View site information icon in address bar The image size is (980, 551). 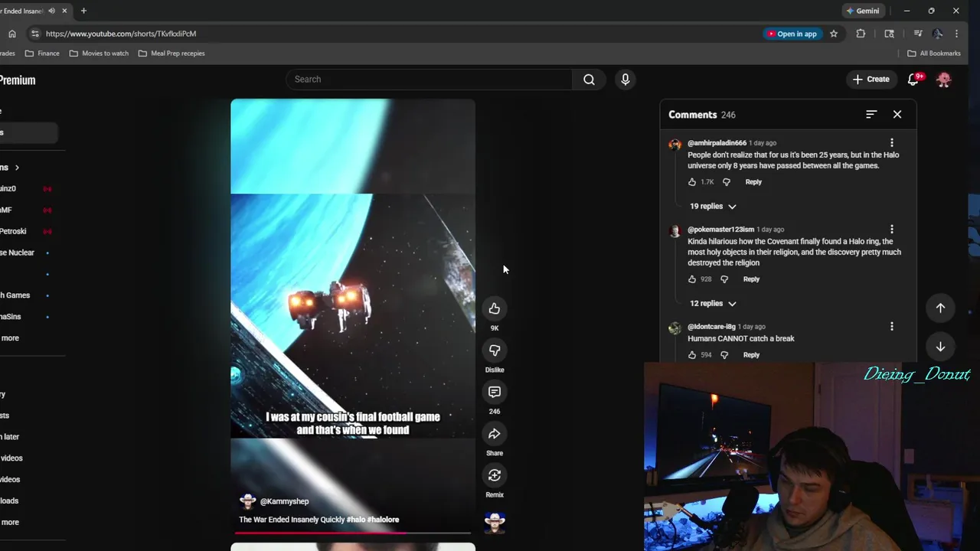click(34, 34)
